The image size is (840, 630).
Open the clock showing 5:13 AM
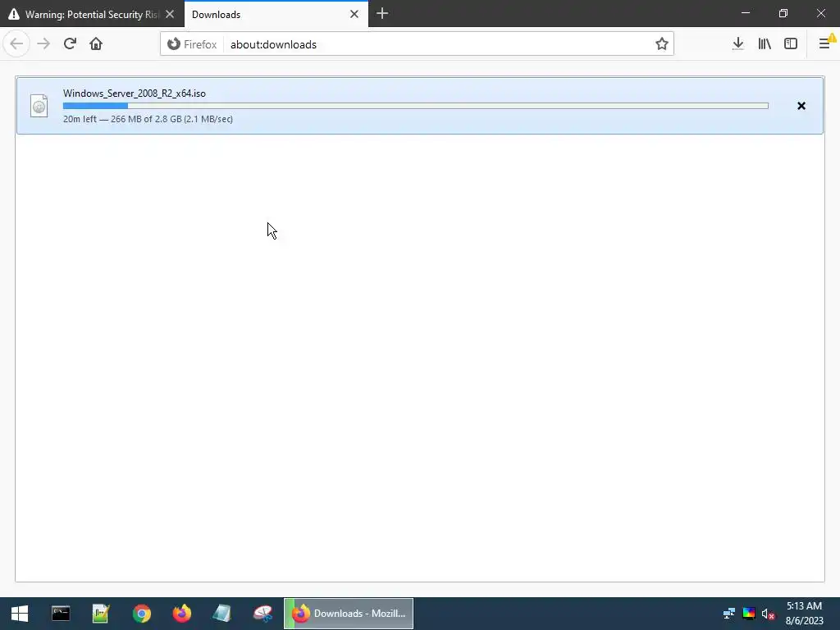click(x=804, y=614)
